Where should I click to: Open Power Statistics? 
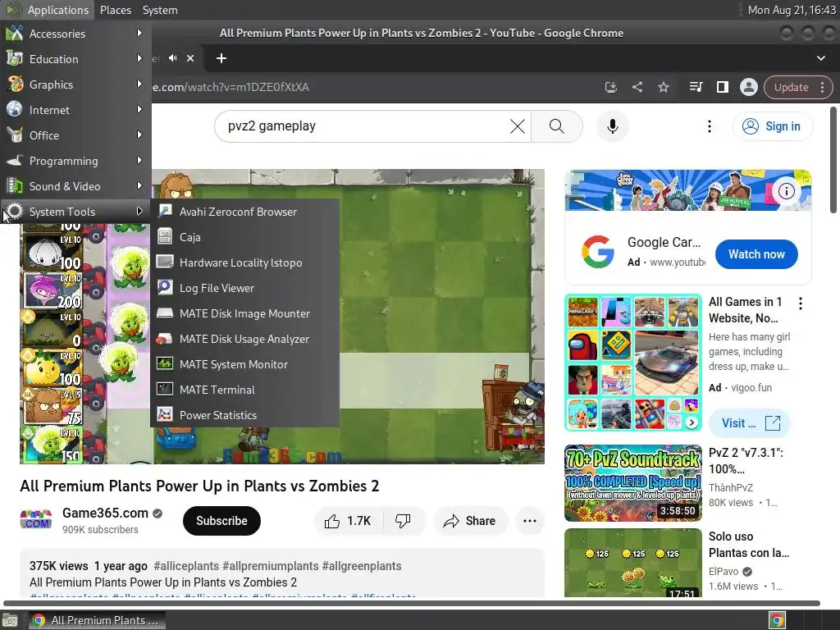coord(244,415)
